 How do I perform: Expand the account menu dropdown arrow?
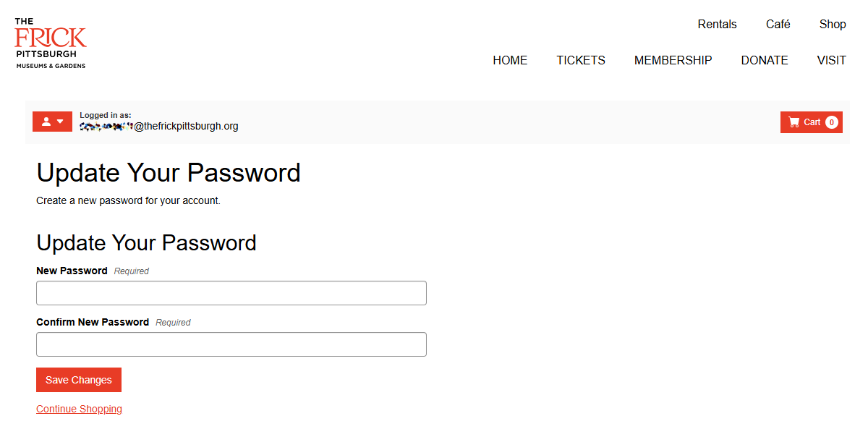pos(60,122)
